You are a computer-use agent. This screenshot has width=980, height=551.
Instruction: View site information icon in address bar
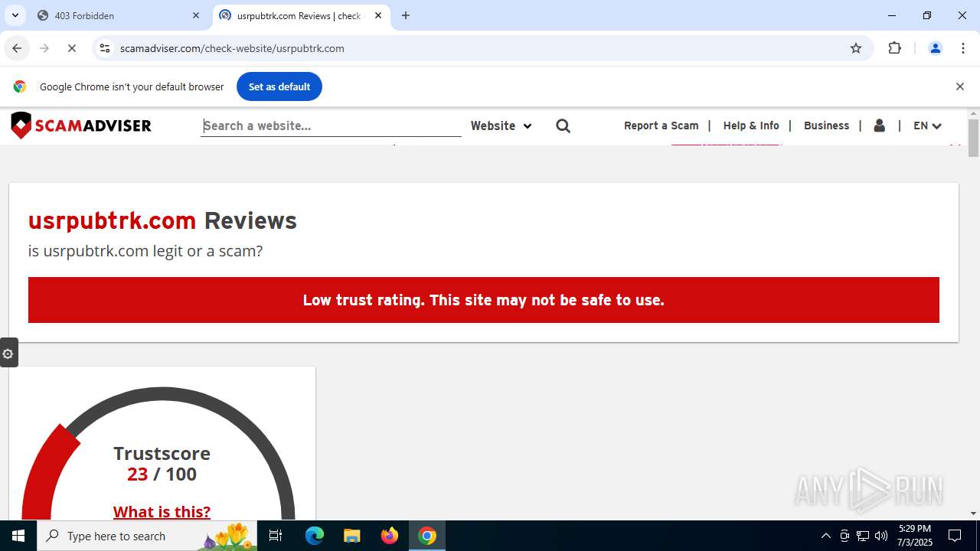coord(105,48)
